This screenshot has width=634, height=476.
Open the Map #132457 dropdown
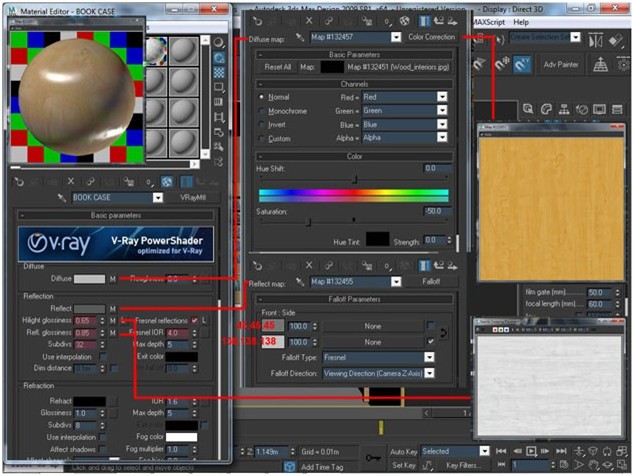pos(396,37)
